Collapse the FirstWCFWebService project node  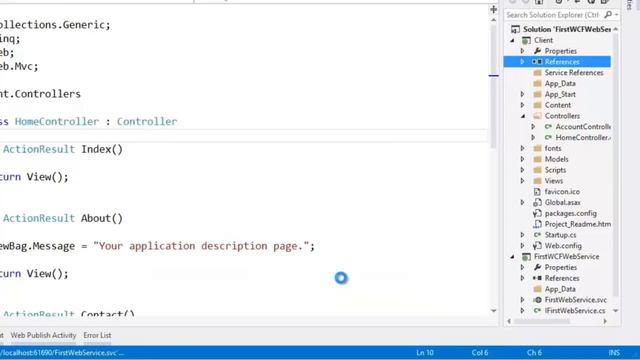pos(512,256)
